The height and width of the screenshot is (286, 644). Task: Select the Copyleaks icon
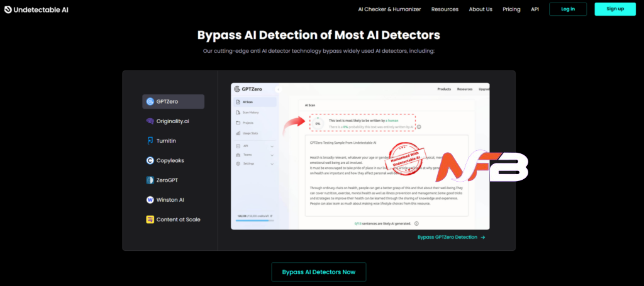150,160
